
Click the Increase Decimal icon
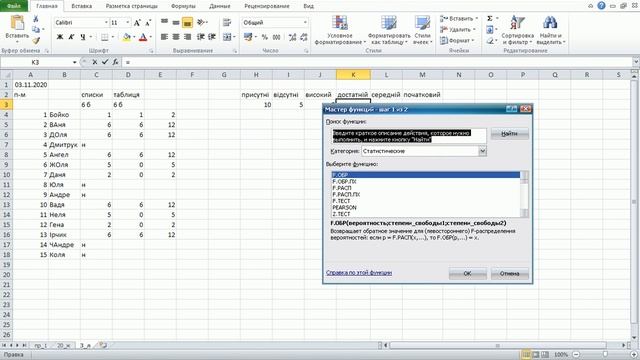(x=292, y=37)
